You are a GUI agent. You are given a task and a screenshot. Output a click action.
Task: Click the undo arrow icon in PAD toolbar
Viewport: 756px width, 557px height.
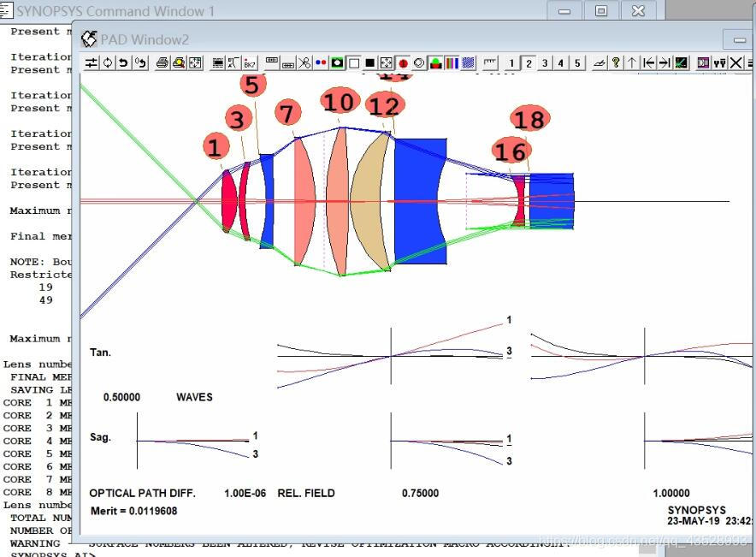point(123,62)
